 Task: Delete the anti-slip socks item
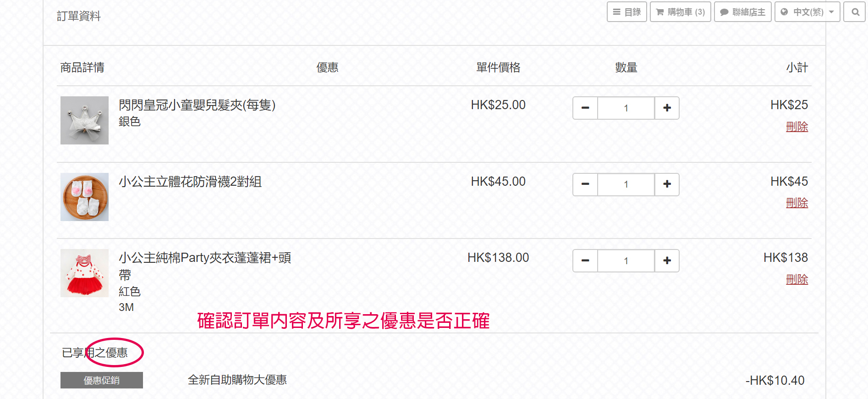point(797,203)
